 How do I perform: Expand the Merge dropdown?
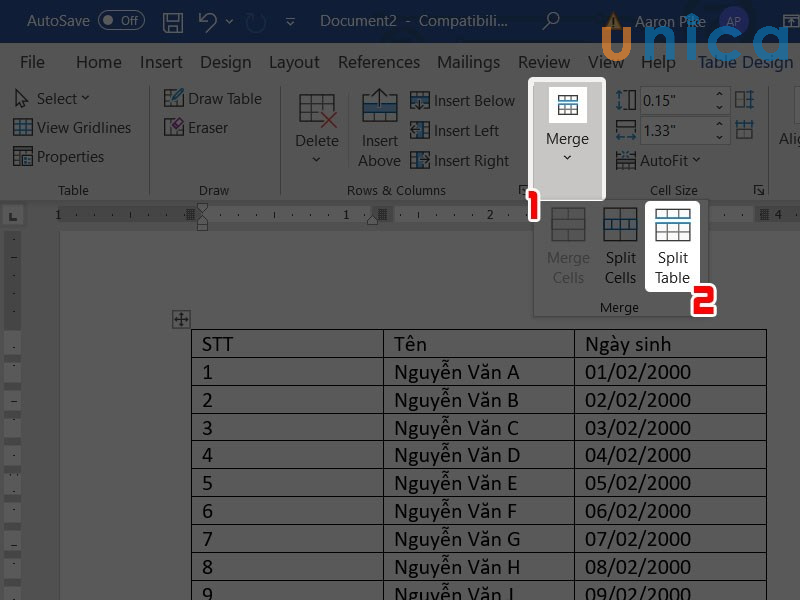click(567, 139)
